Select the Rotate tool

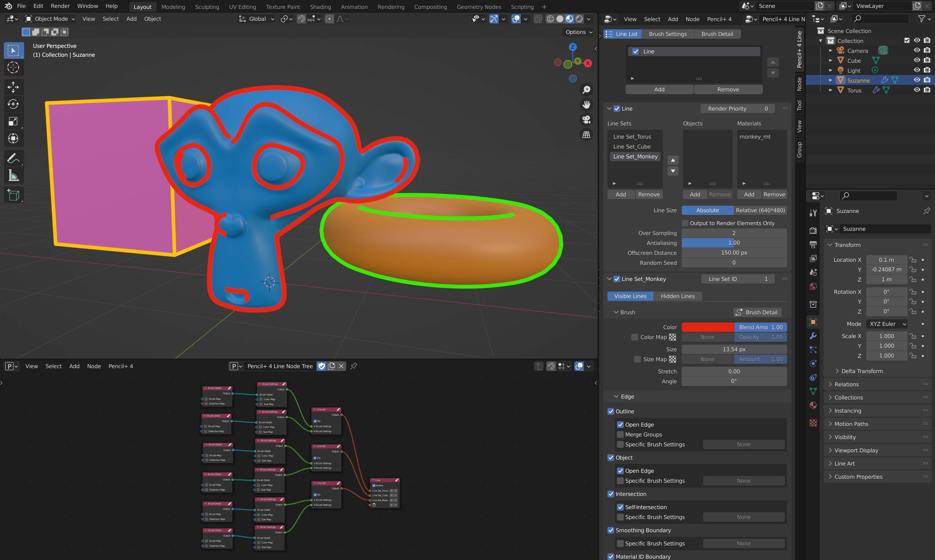pyautogui.click(x=13, y=104)
